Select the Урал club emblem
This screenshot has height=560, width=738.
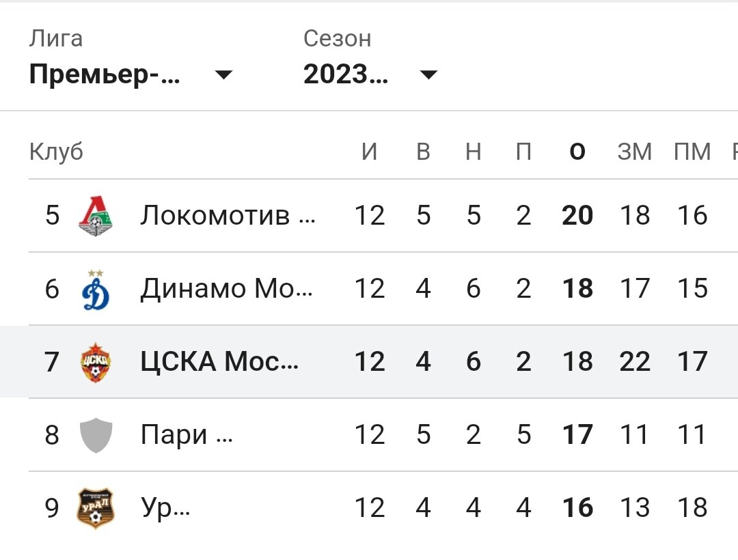click(x=96, y=507)
